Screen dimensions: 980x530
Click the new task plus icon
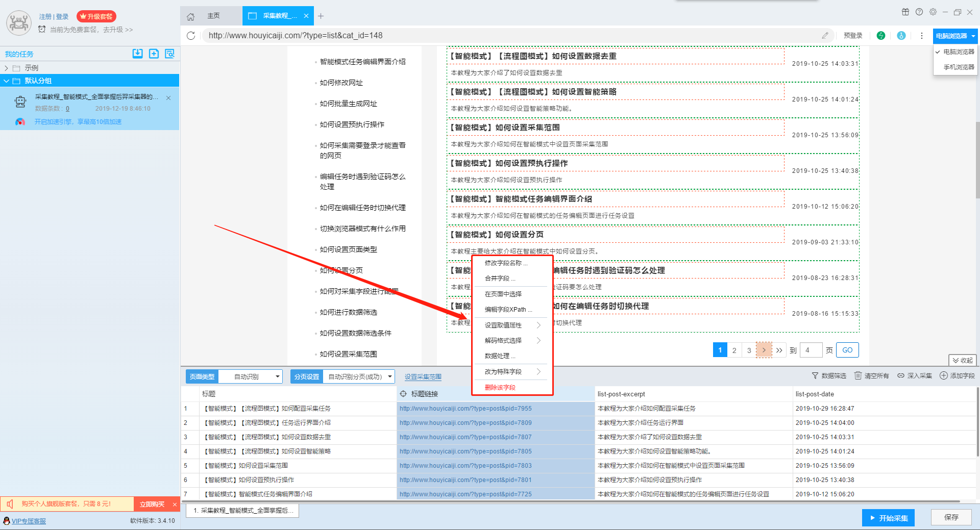(154, 54)
